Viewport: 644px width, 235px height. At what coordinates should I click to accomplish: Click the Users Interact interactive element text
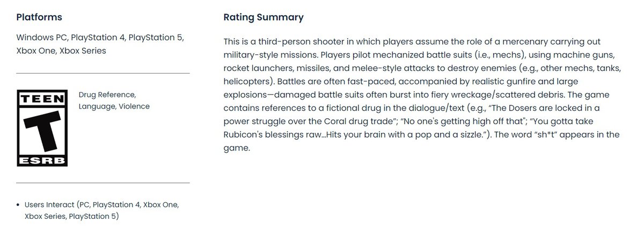point(49,205)
